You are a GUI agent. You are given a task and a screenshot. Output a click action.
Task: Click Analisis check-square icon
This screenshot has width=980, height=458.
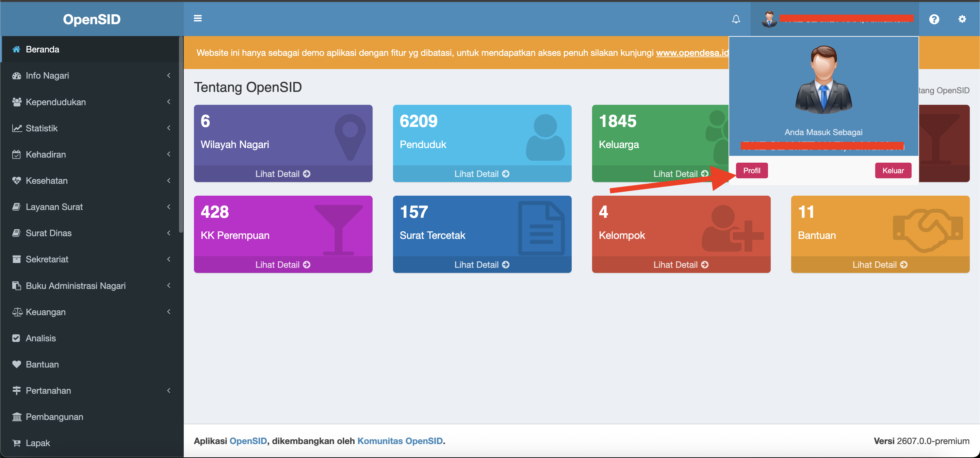[x=16, y=338]
